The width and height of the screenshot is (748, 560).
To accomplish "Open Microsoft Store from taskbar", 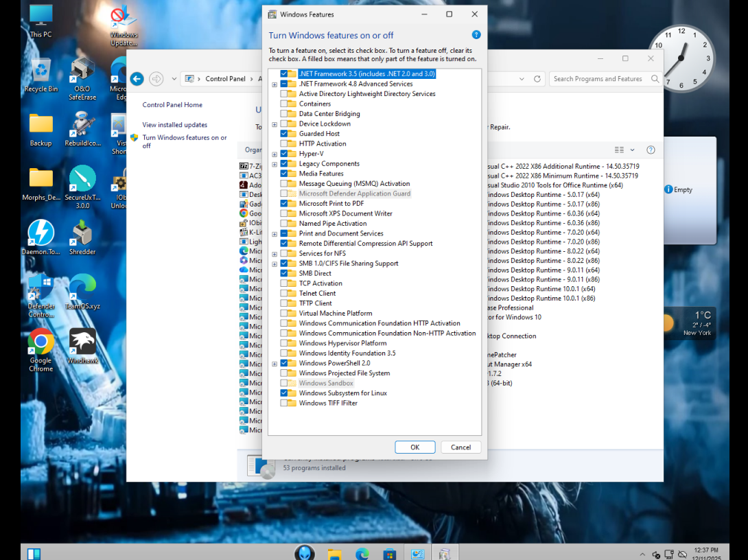I will click(390, 553).
